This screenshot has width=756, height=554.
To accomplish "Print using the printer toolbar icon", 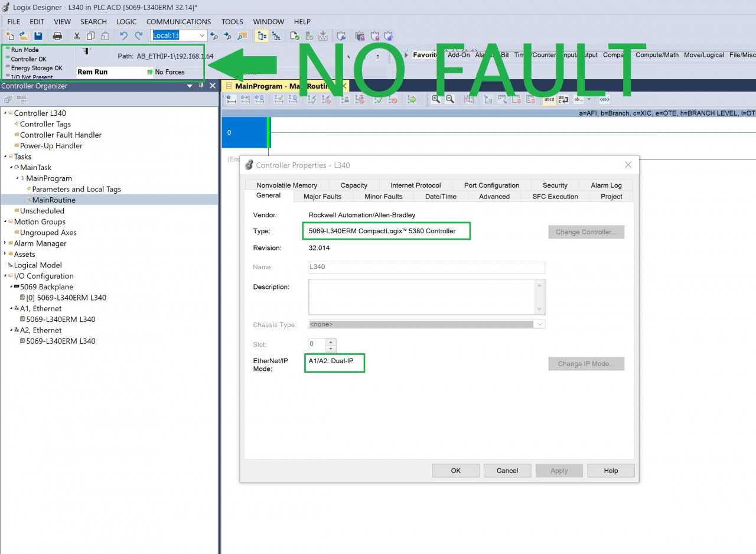I will coord(57,35).
